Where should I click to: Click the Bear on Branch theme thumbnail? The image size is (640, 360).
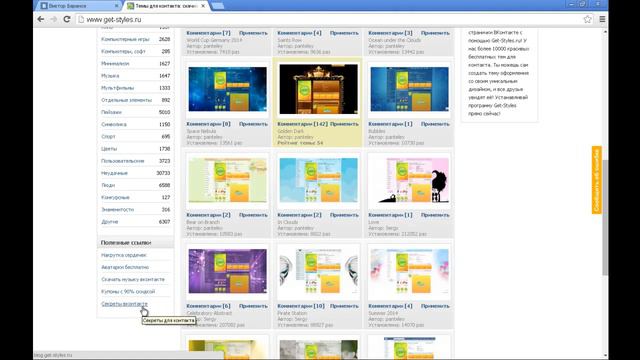click(227, 180)
